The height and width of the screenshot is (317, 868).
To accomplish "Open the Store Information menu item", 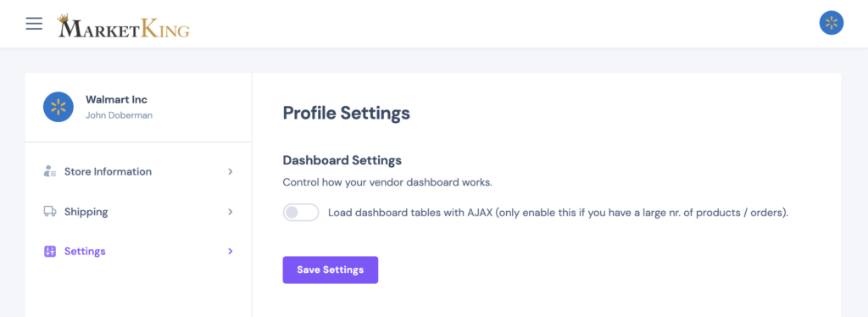I will tap(138, 171).
